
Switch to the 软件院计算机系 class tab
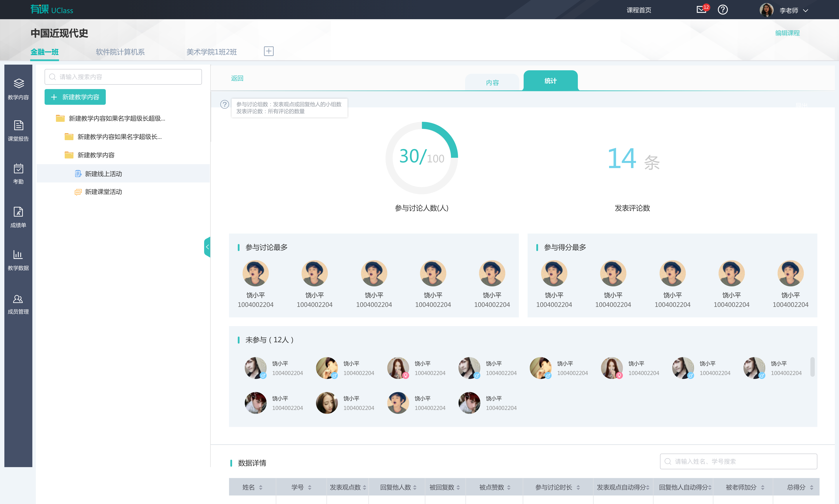120,52
